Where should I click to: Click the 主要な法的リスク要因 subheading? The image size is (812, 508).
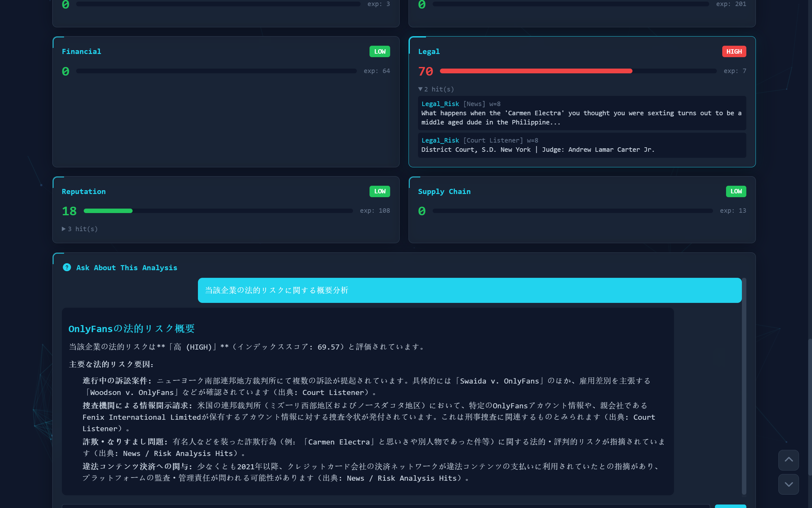(x=111, y=364)
